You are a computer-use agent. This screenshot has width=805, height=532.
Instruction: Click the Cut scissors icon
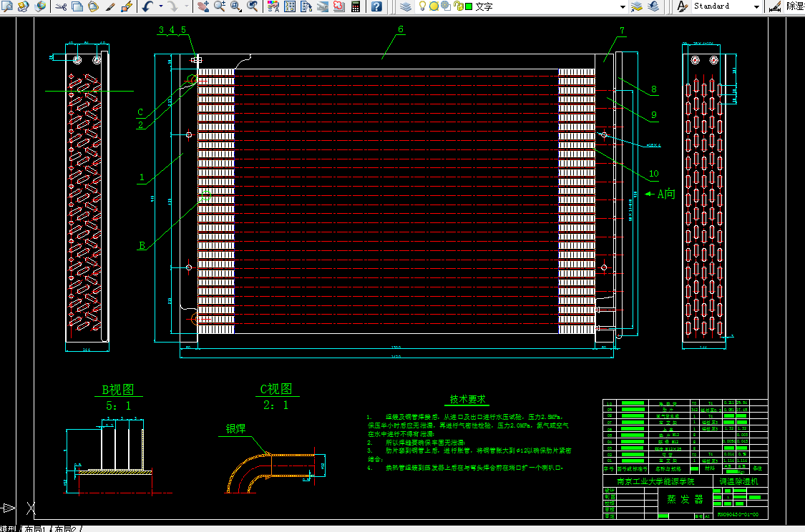click(x=61, y=6)
